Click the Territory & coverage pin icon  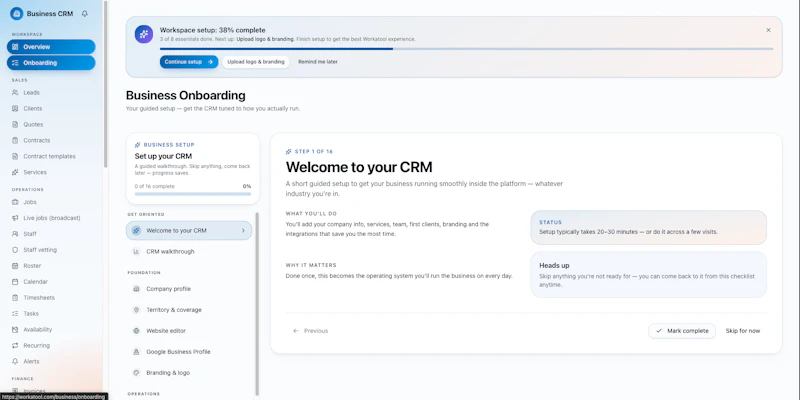click(136, 310)
